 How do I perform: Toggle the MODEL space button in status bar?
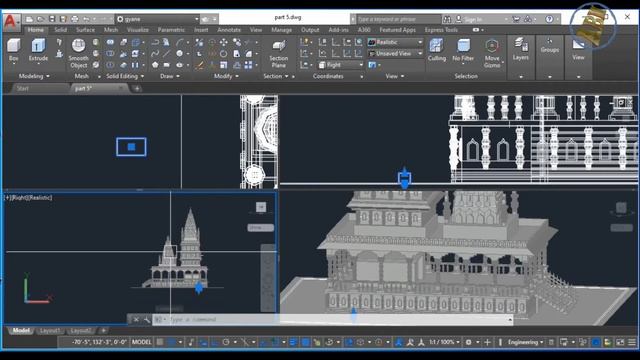(x=142, y=342)
